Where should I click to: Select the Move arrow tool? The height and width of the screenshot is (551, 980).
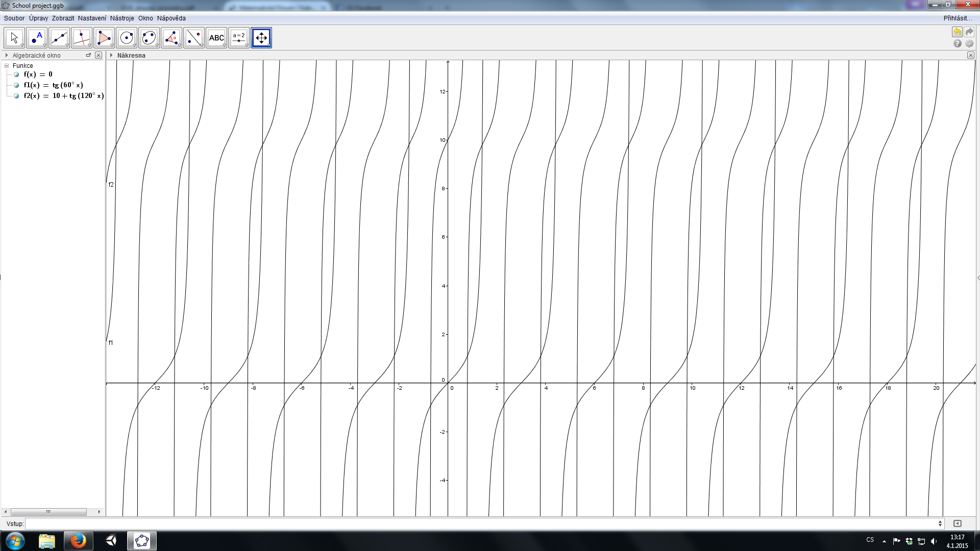(14, 38)
